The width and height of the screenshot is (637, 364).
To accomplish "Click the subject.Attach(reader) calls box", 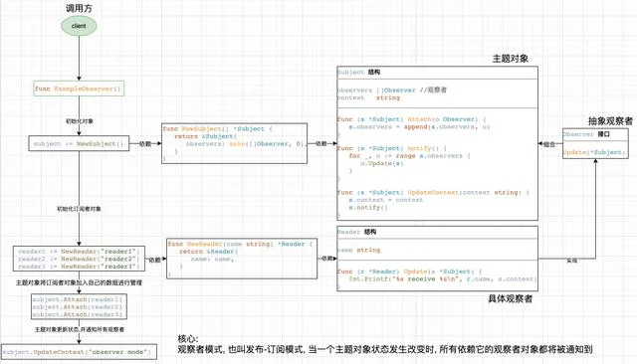I will click(79, 306).
